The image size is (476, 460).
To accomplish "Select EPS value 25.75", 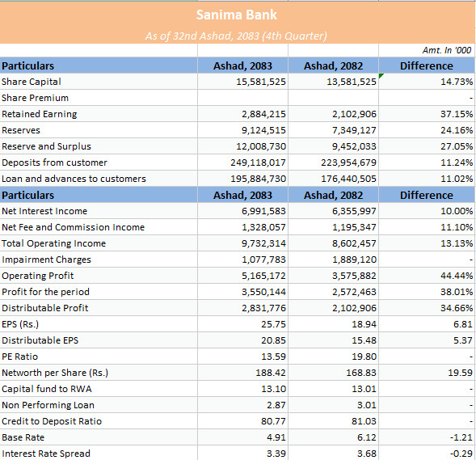I will click(273, 324).
